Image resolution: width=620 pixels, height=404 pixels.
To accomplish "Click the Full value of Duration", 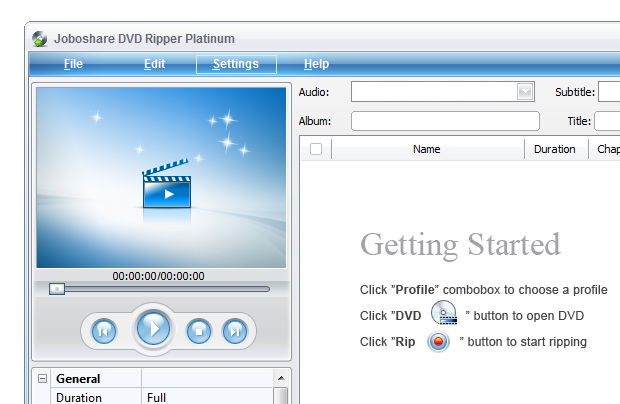I will point(157,397).
